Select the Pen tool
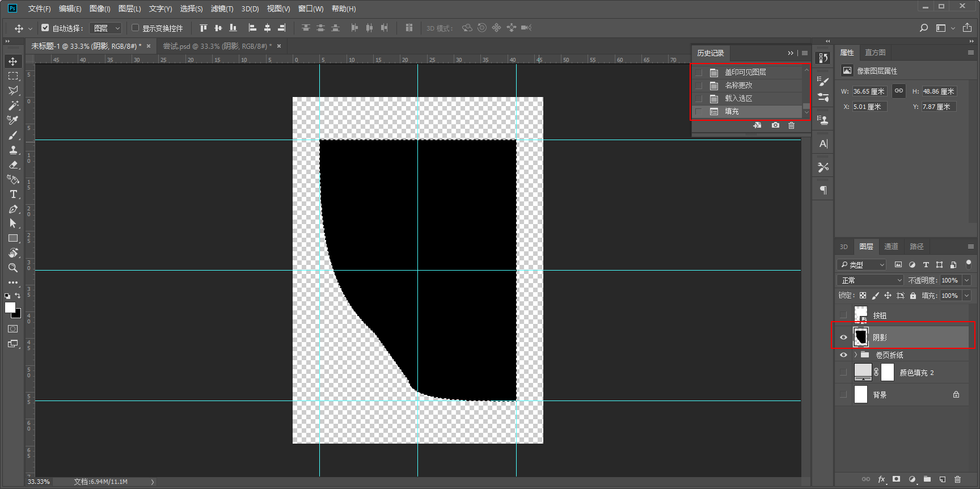The image size is (980, 489). (13, 209)
